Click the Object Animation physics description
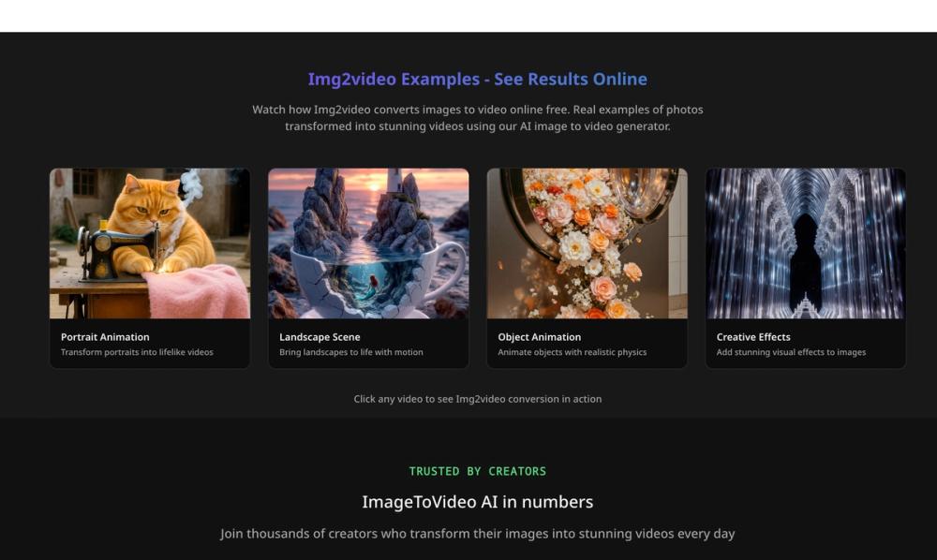This screenshot has height=560, width=937. pos(569,352)
